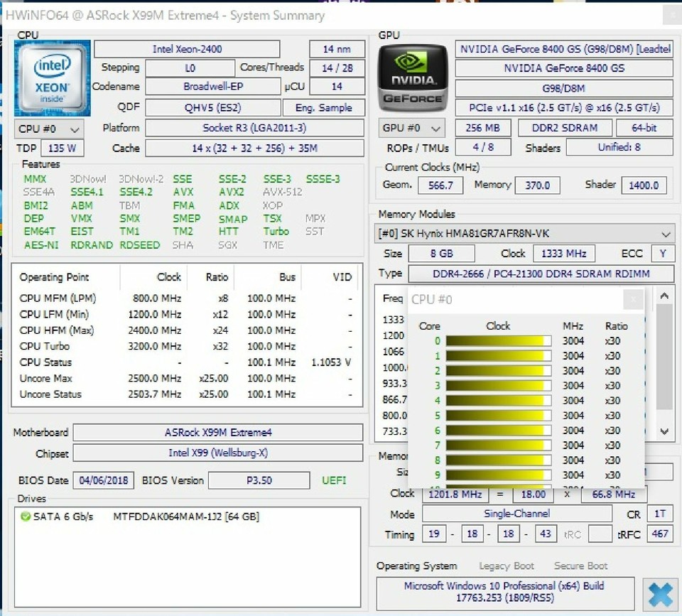Click the 1201.8 MHz memory clock value
This screenshot has width=682, height=616.
(455, 495)
